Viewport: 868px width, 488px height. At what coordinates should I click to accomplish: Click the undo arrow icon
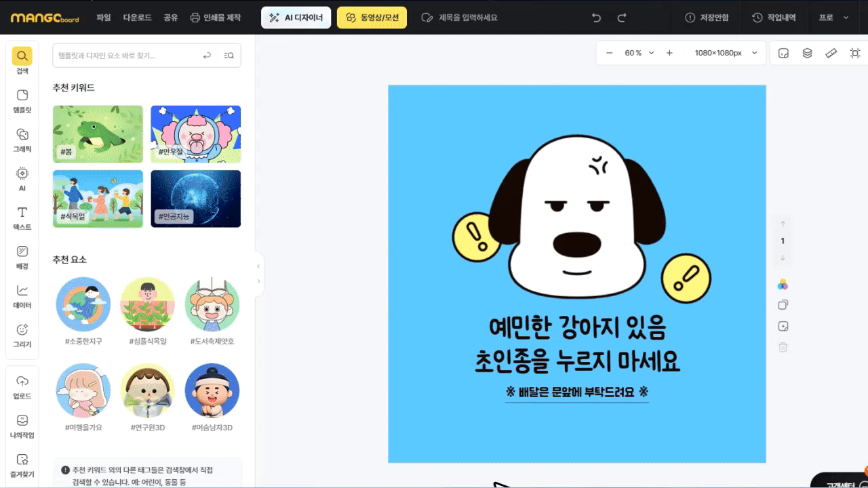pos(596,18)
